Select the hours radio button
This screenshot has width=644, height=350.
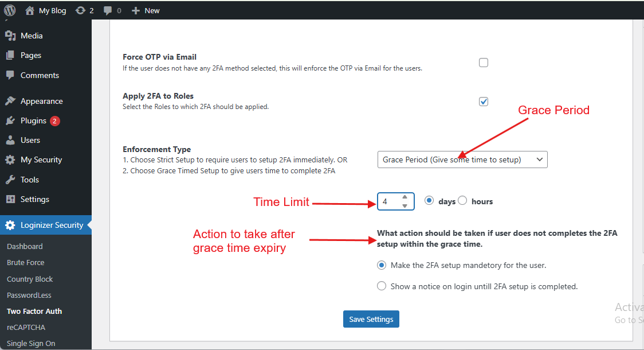click(462, 201)
